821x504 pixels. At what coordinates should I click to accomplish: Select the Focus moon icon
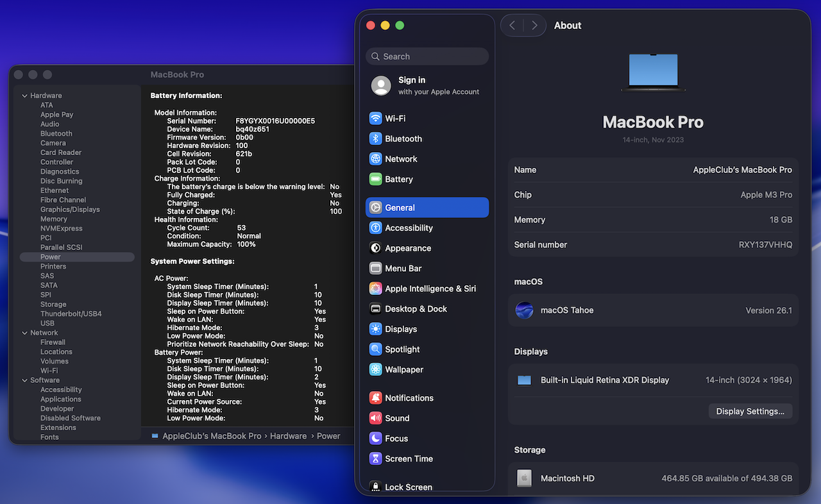click(375, 439)
